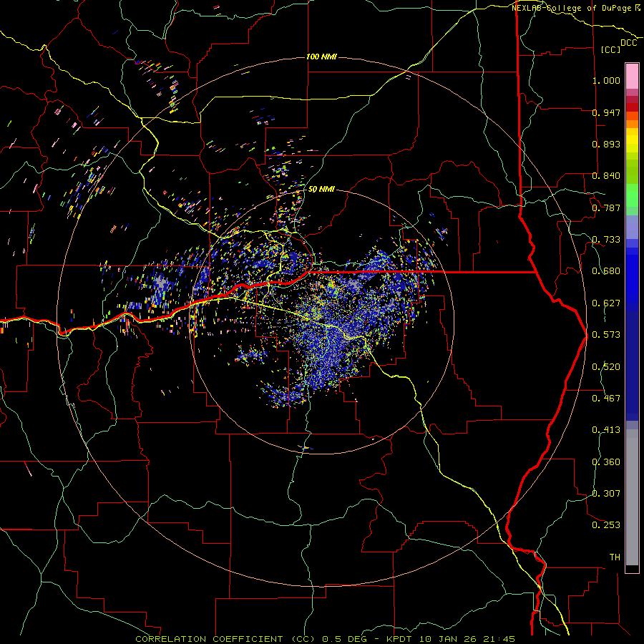Screen dimensions: 644x644
Task: Click the [CC] legend heading
Action: click(x=611, y=49)
